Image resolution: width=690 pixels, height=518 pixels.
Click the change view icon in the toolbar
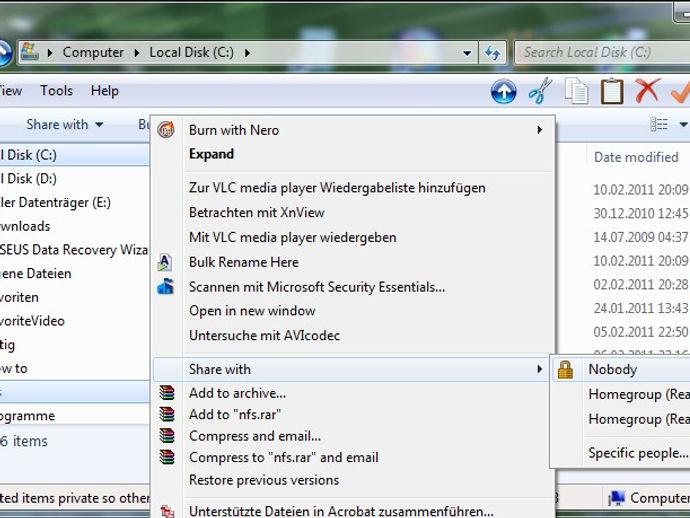pyautogui.click(x=659, y=125)
